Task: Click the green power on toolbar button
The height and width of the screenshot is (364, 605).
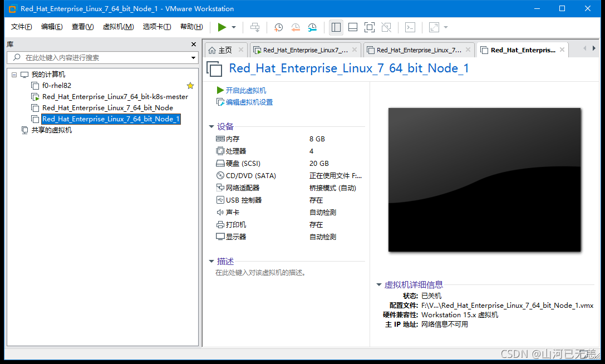Action: tap(222, 27)
